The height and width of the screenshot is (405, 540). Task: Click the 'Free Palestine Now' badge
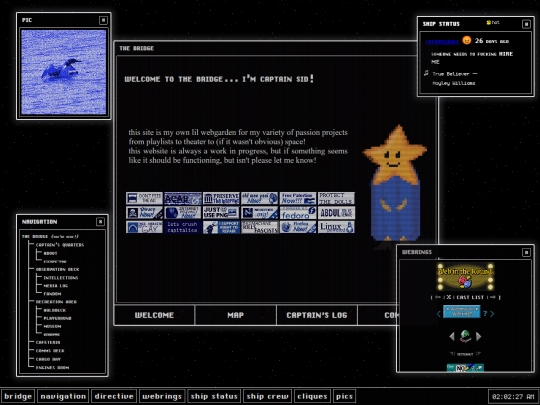(298, 198)
